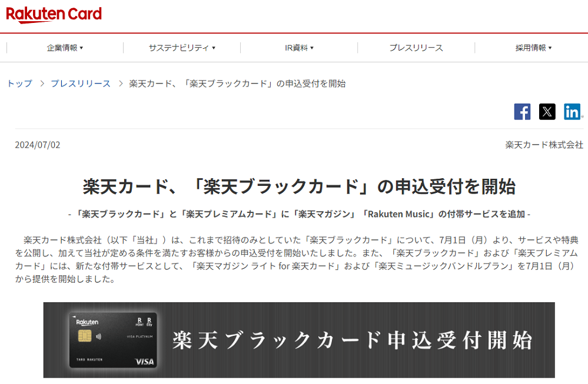
Task: Click the main headline 楽天ブラックカードの申込受付を開始
Action: pyautogui.click(x=299, y=186)
